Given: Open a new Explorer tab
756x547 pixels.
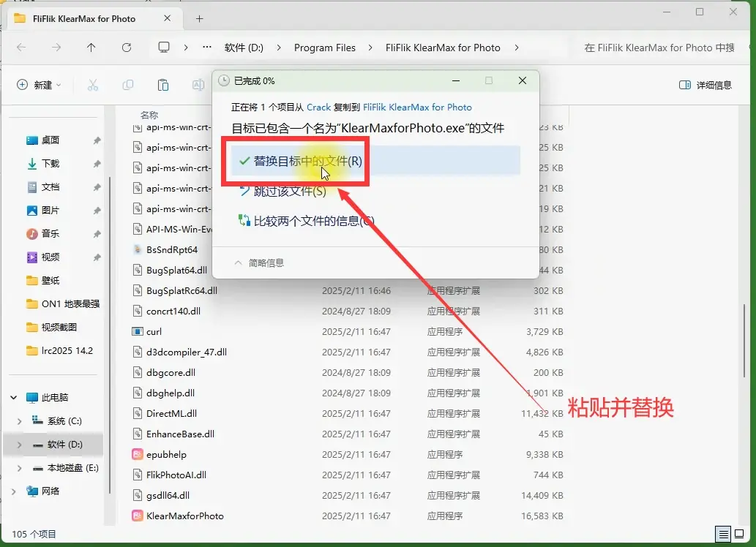Looking at the screenshot, I should (x=199, y=19).
